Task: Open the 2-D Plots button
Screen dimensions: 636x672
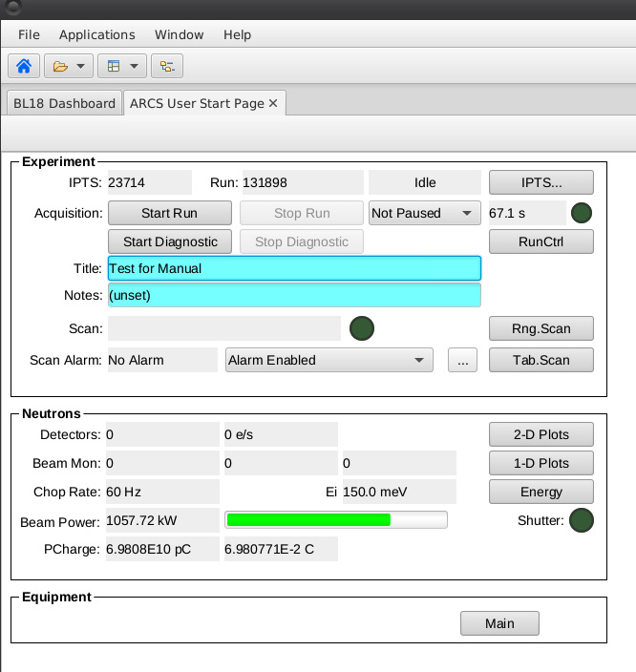Action: 541,434
